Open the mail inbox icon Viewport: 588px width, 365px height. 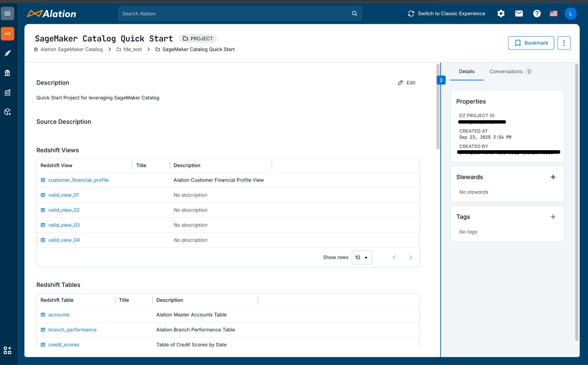[x=519, y=13]
